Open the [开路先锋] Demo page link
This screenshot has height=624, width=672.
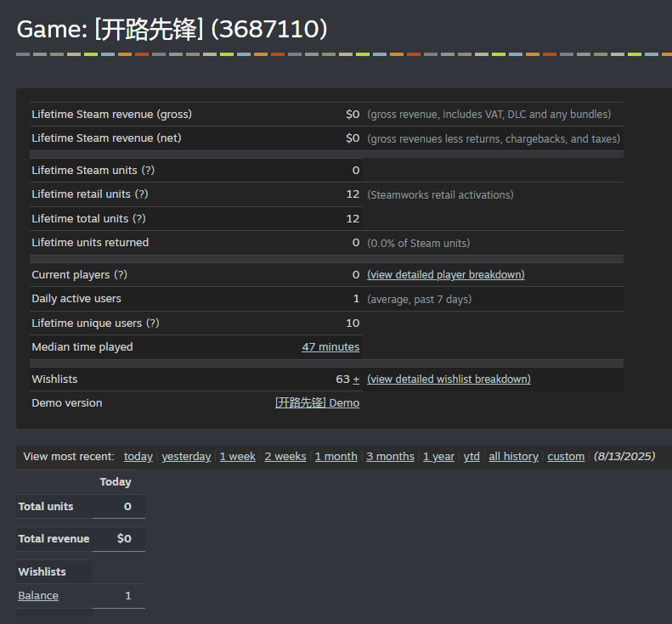tap(317, 403)
